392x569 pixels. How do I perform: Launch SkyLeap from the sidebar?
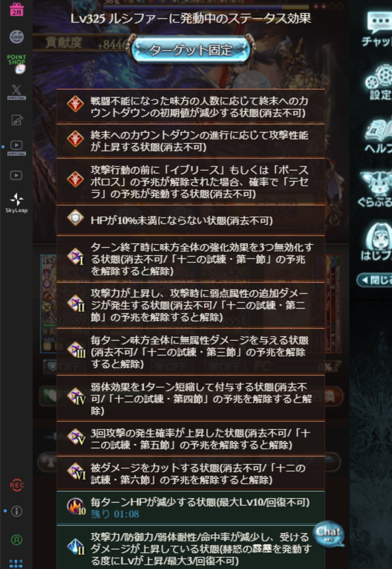[16, 203]
